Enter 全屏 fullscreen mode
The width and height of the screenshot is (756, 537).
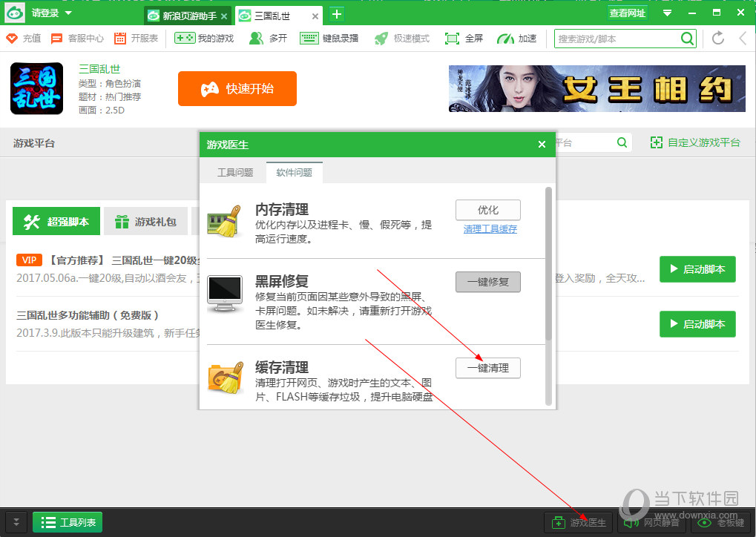463,39
